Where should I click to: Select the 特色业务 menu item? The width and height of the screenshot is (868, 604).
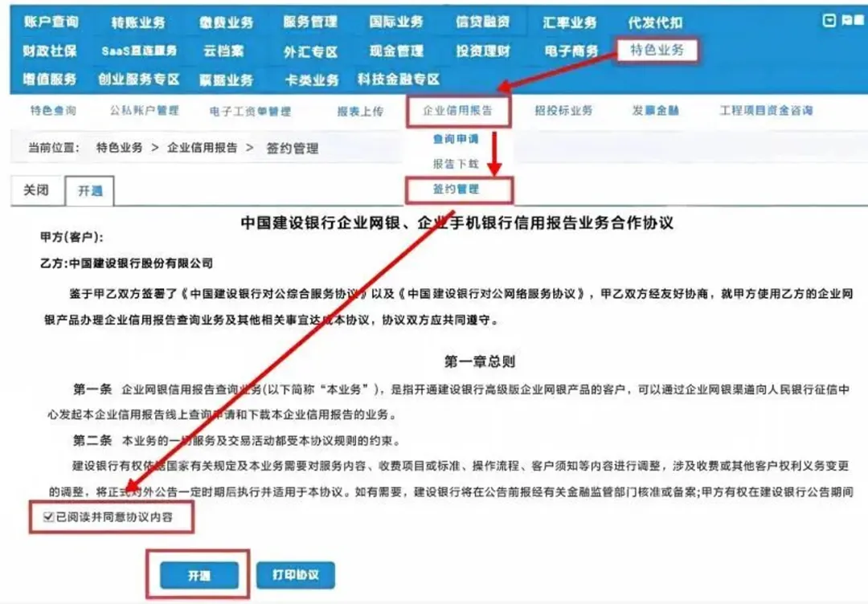point(657,51)
